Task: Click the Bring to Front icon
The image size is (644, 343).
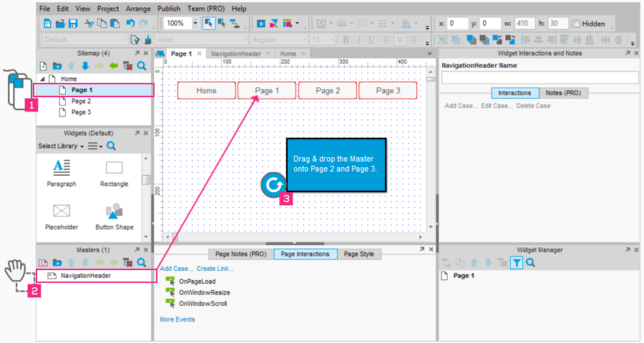Action: (472, 39)
